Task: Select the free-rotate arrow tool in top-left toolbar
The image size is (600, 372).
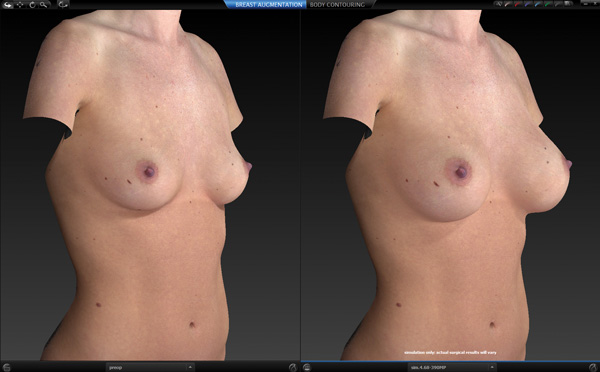Action: 8,5
